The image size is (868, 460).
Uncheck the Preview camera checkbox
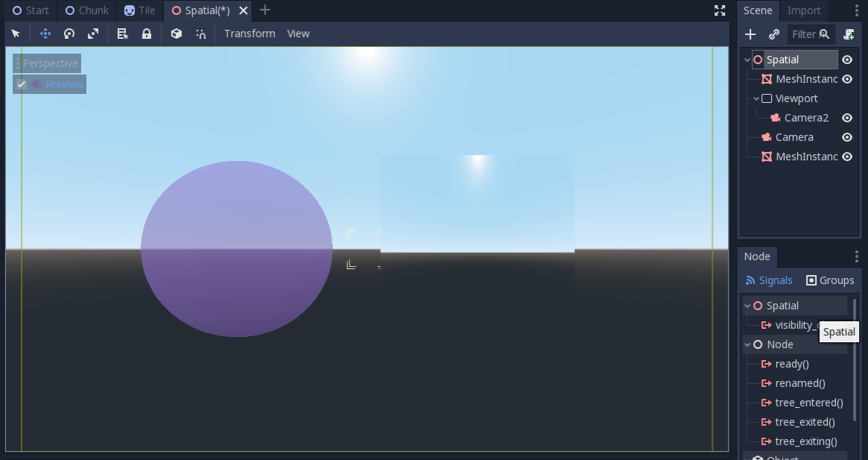click(x=22, y=84)
